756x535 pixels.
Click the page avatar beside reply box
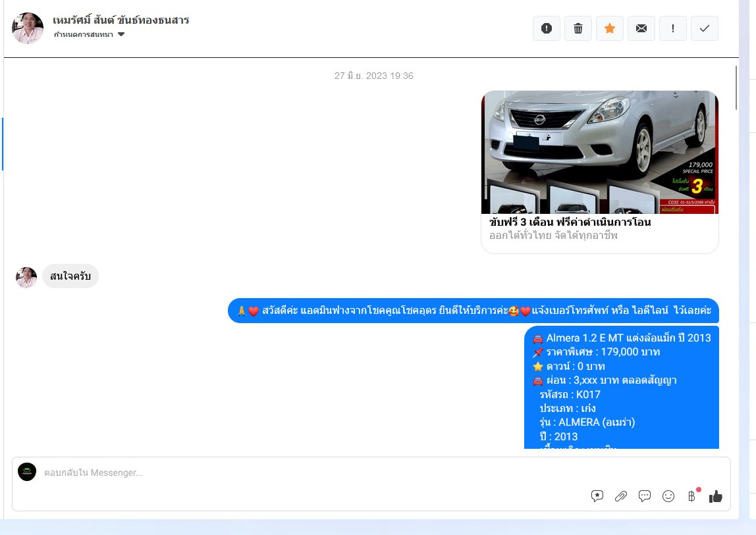pos(27,472)
